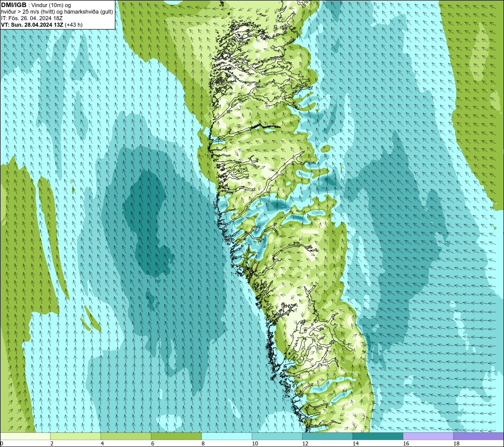Click the 'IT: Fös. 26. 04. 2024 18Z' line

click(32, 18)
